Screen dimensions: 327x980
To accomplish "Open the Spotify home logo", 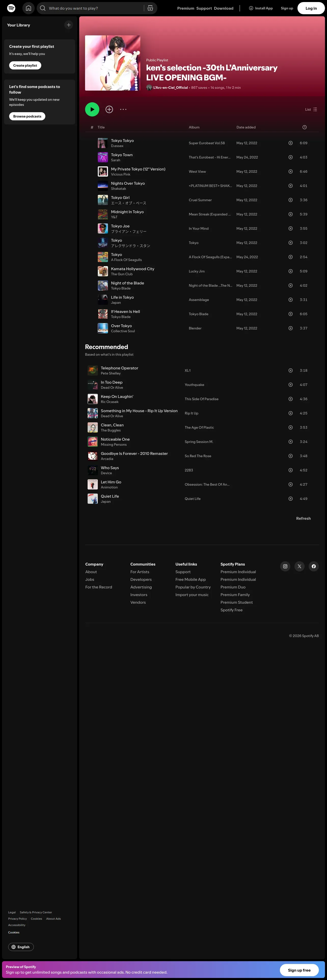I will coord(11,8).
